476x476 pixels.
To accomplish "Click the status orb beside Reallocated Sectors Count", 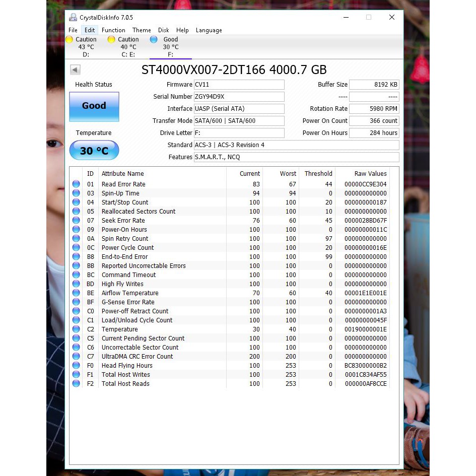I will [76, 212].
